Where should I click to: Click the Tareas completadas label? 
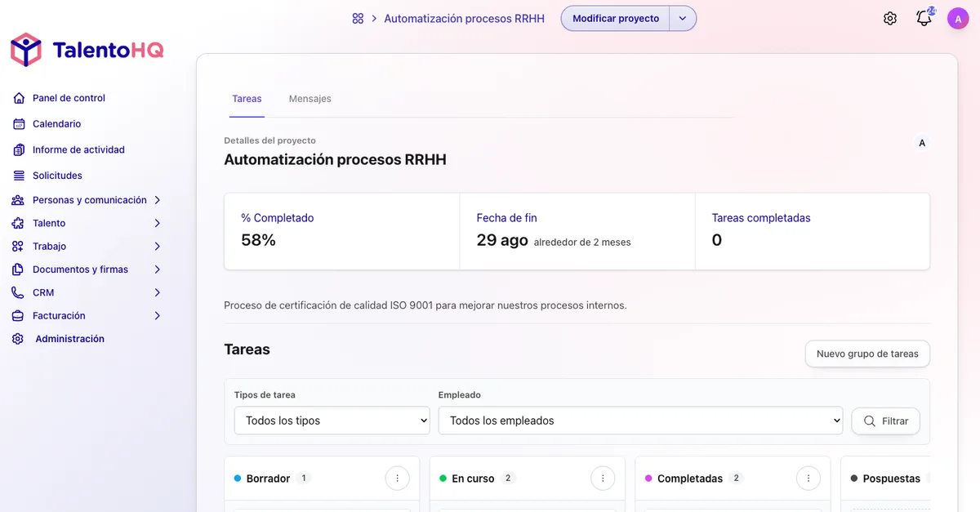[x=761, y=218]
